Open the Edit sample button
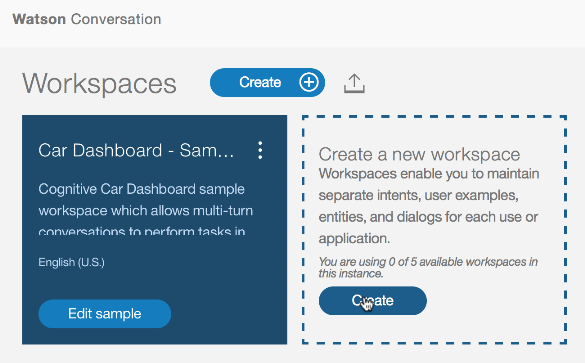This screenshot has width=585, height=363. 105,314
